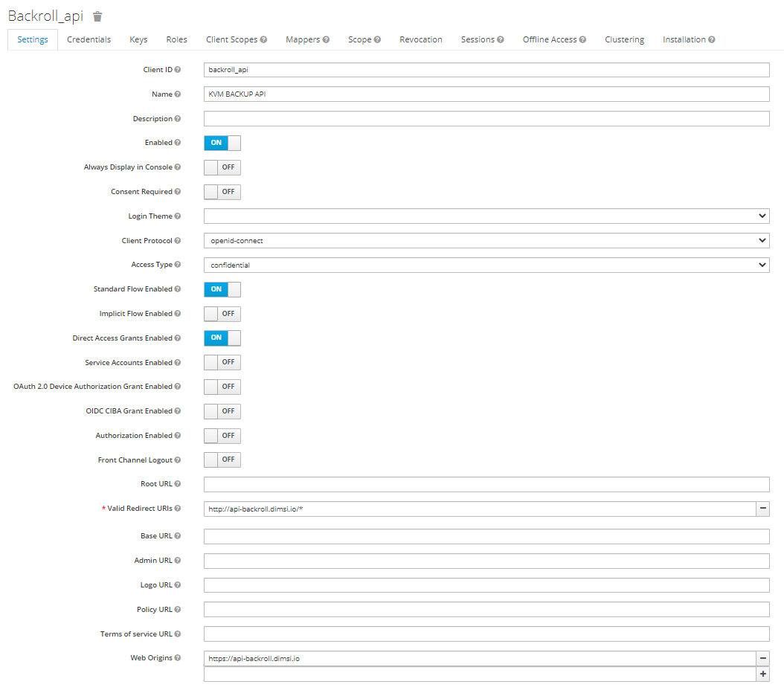Remove the https api-backroll web origin
The image size is (784, 696).
tap(762, 659)
